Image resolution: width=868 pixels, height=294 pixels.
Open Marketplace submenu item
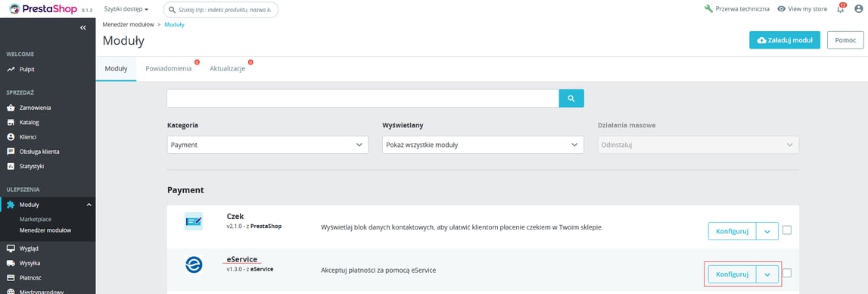pos(36,219)
